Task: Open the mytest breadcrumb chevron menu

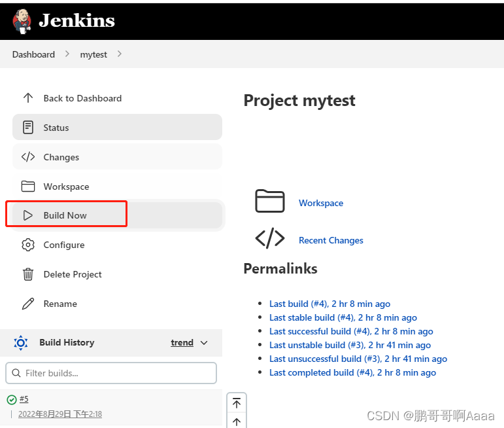Action: pyautogui.click(x=119, y=54)
